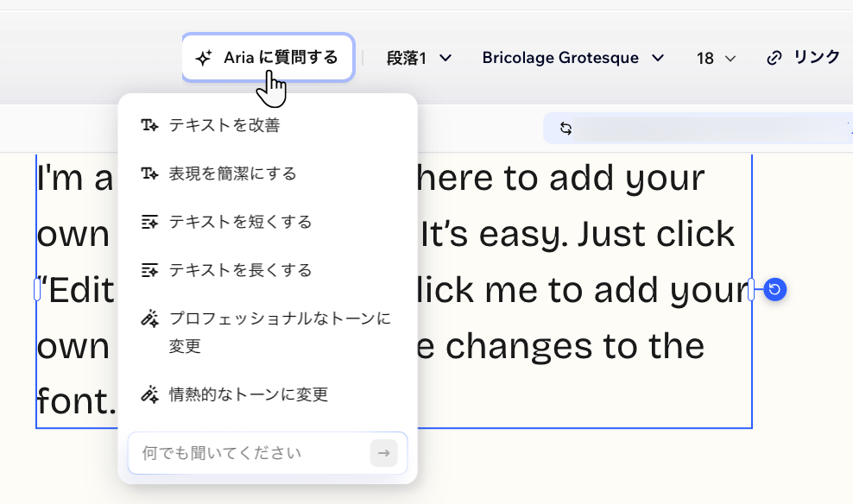Click the Aria に質問する button
This screenshot has height=504, width=853.
tap(268, 57)
